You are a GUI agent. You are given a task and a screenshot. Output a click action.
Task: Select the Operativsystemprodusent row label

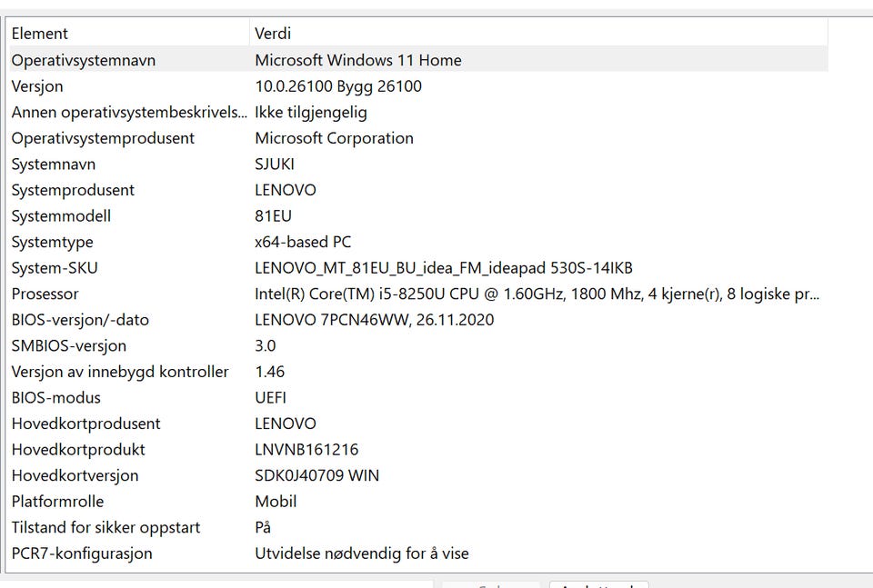tap(103, 138)
